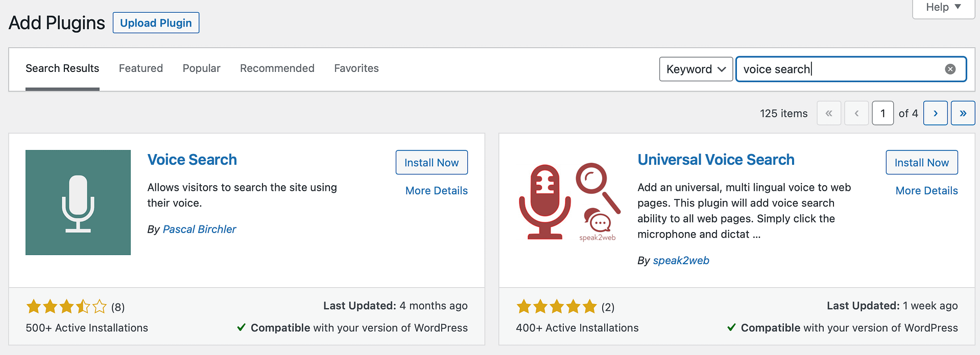The image size is (980, 355).
Task: View More Details for Voice Search
Action: pos(437,191)
